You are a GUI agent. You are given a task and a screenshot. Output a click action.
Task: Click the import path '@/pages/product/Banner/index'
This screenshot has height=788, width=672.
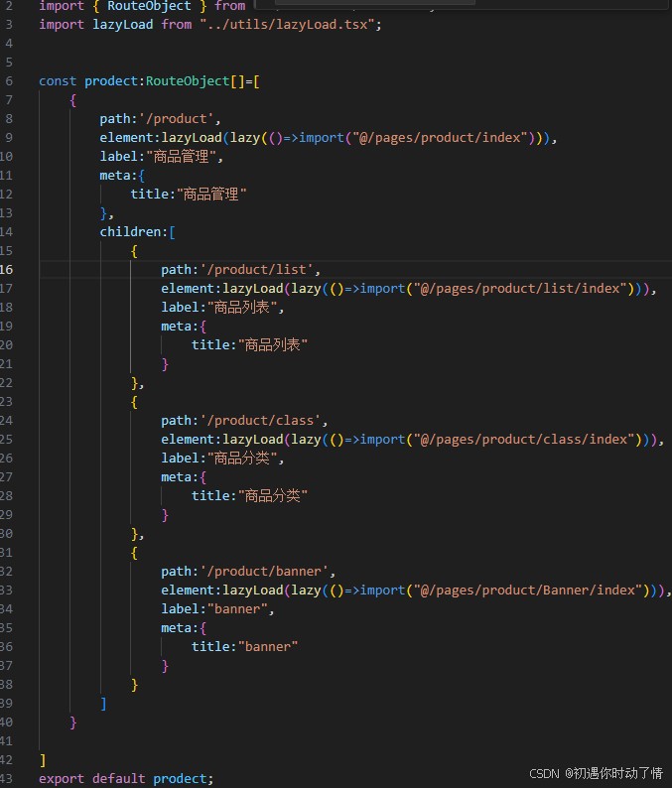coord(528,590)
